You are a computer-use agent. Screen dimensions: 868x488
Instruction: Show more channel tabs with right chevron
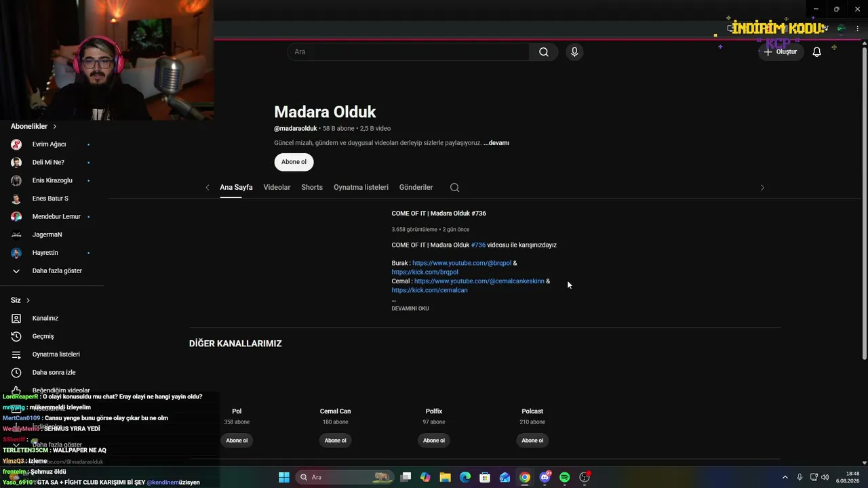[x=762, y=188]
